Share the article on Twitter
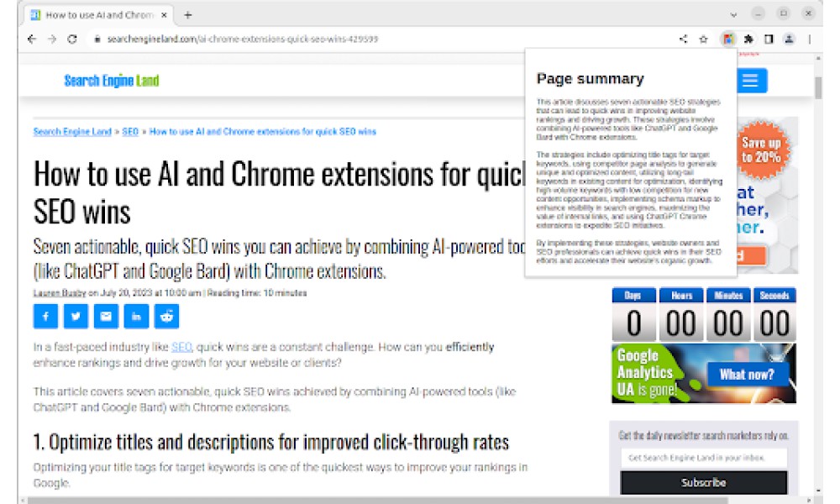The width and height of the screenshot is (840, 504). pos(76,316)
